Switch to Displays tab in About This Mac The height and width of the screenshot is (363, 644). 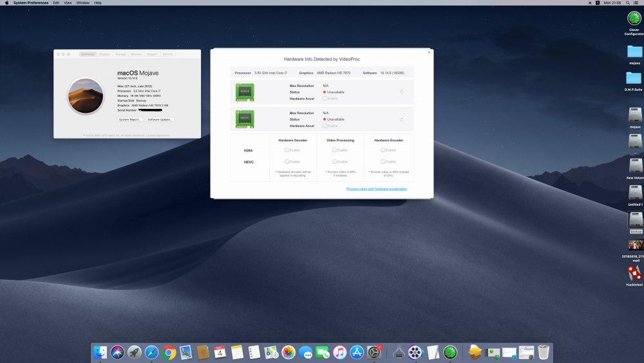104,54
